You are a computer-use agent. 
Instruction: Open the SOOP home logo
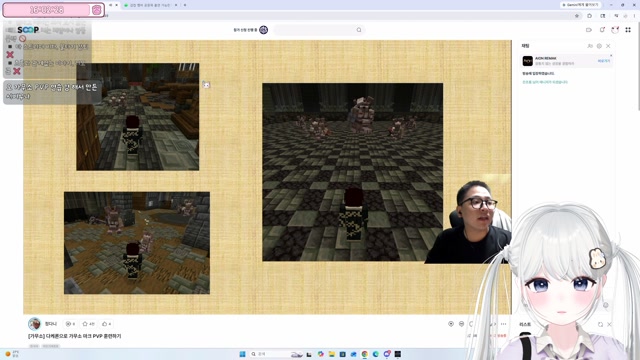pos(28,30)
